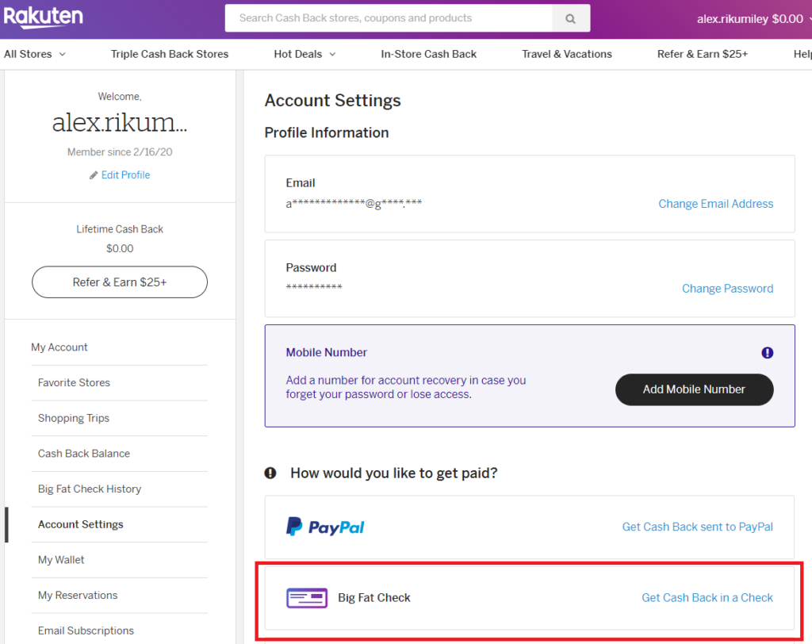Expand the Hot Deals dropdown
Viewport: 812px width, 644px height.
[304, 54]
